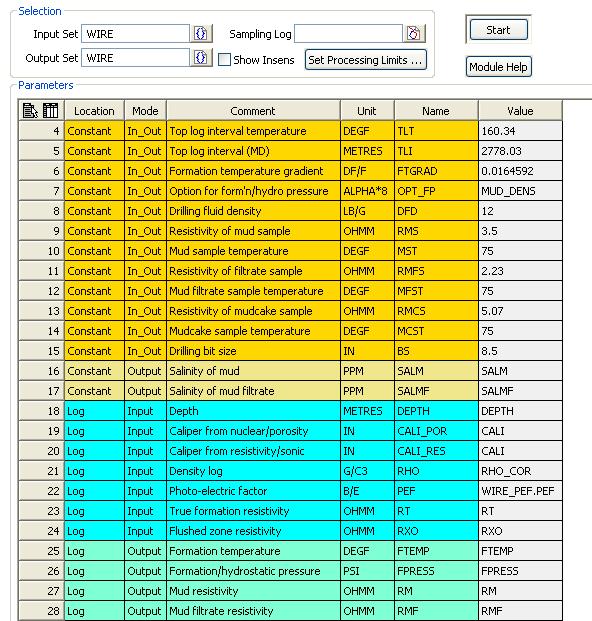
Task: Click the parameter table edit icon
Action: click(x=30, y=110)
